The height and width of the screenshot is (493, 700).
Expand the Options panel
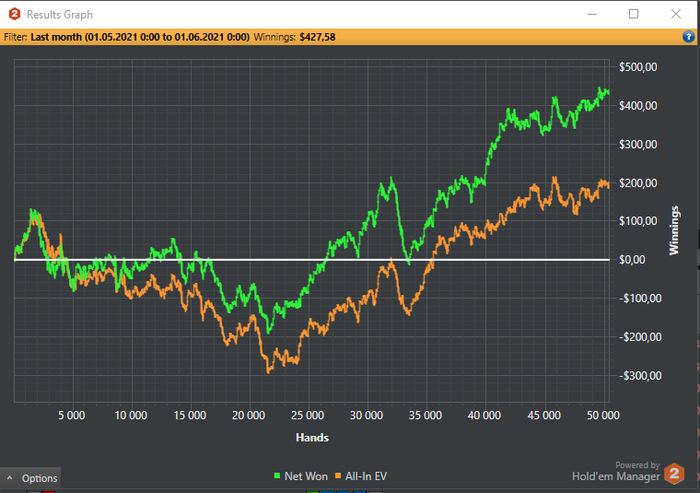point(30,478)
